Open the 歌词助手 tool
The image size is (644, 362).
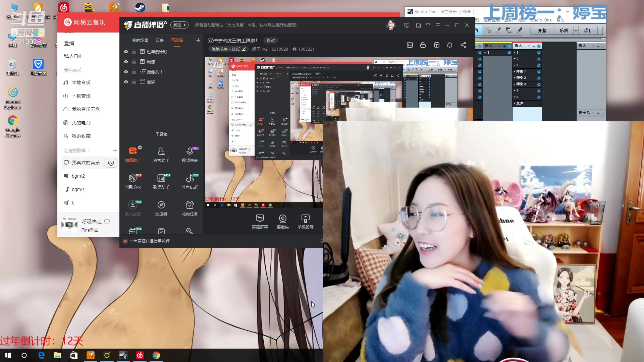coord(161,181)
